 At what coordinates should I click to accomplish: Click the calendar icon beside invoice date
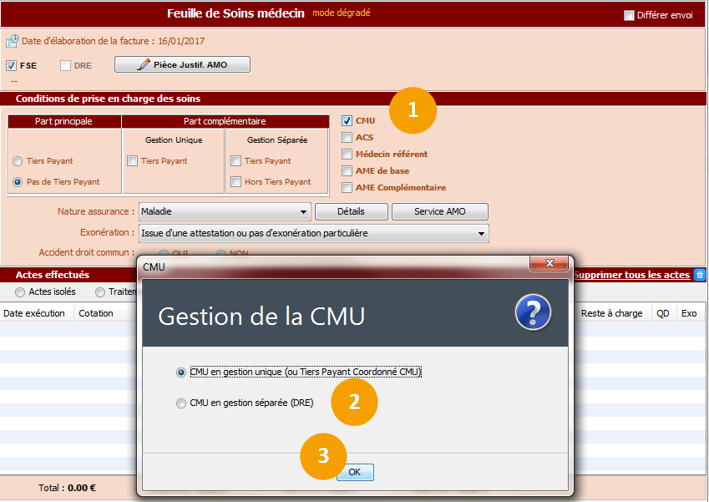12,41
